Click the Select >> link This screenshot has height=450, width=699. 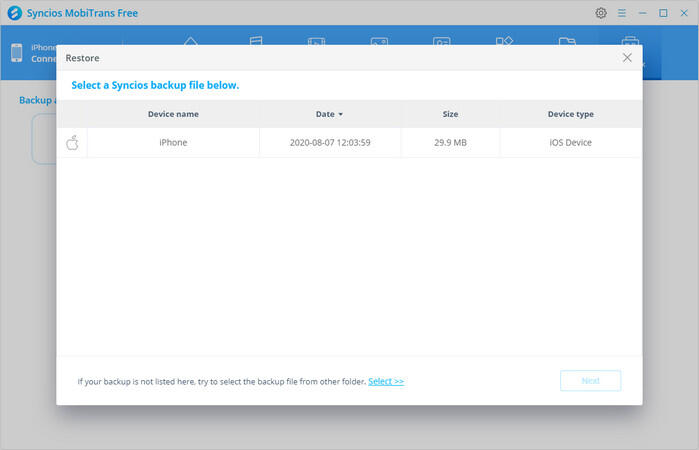click(x=386, y=381)
